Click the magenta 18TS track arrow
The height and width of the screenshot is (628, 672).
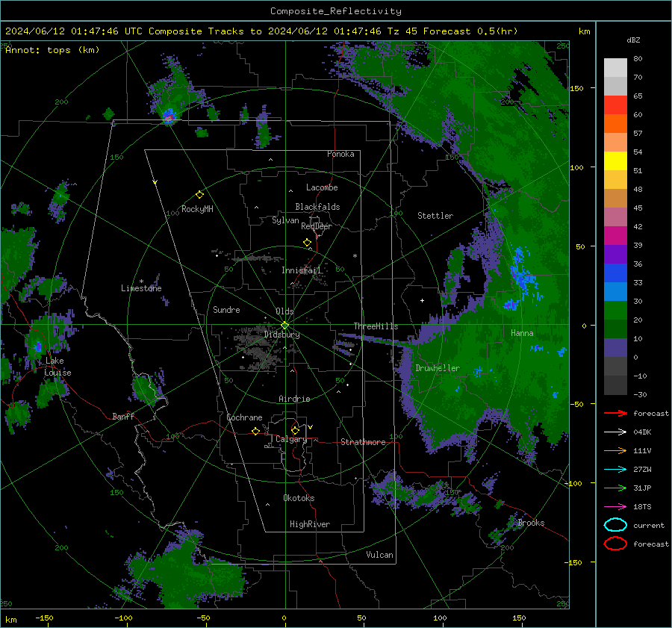click(615, 506)
